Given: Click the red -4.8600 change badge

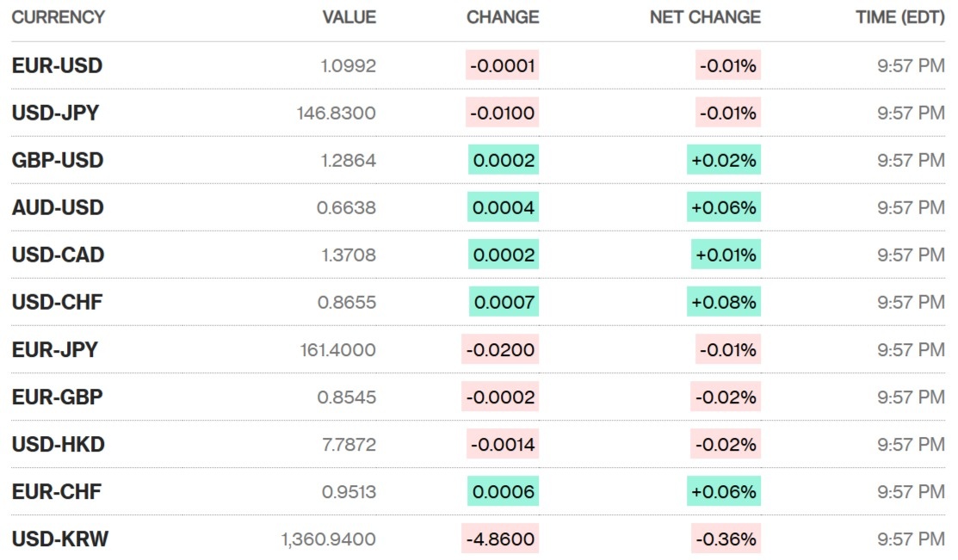Looking at the screenshot, I should click(x=500, y=539).
